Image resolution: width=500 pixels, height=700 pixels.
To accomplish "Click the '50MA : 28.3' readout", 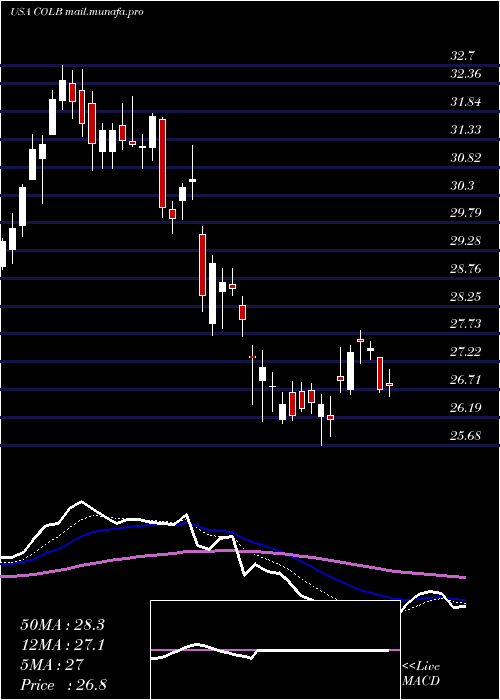I will tap(62, 625).
